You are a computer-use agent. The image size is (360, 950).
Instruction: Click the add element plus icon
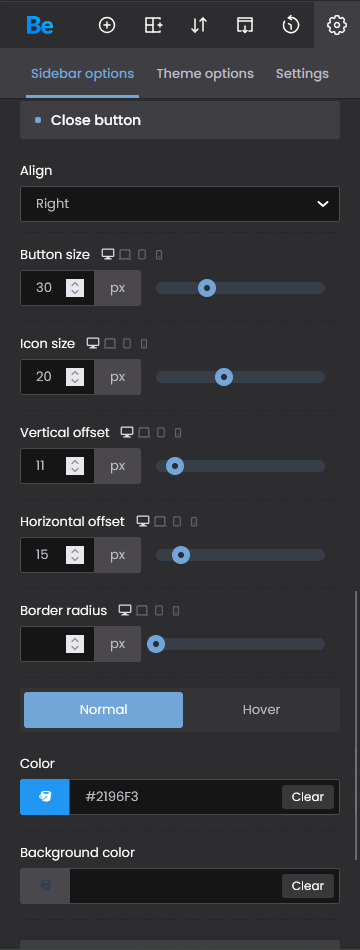107,25
